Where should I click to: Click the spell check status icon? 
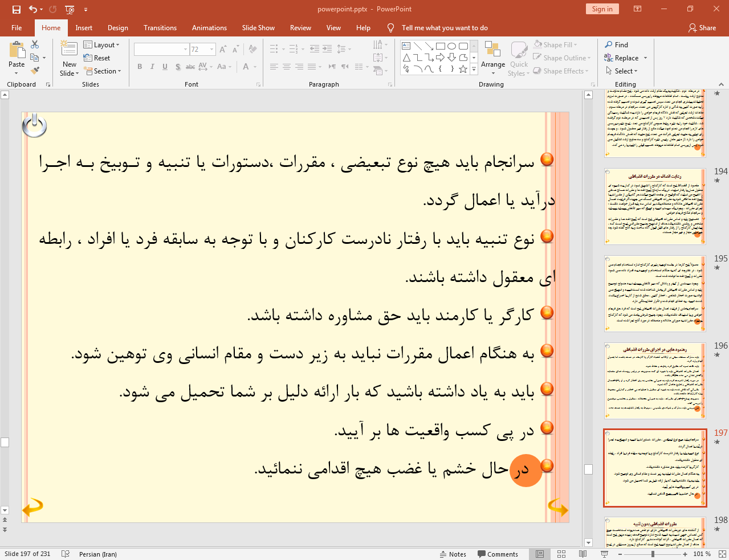[66, 554]
